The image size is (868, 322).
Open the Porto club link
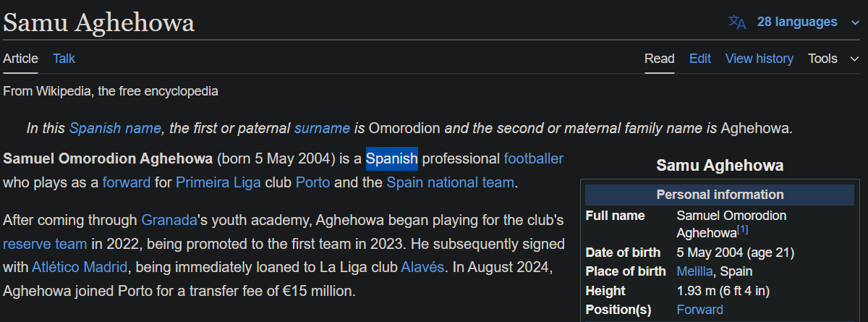[312, 182]
